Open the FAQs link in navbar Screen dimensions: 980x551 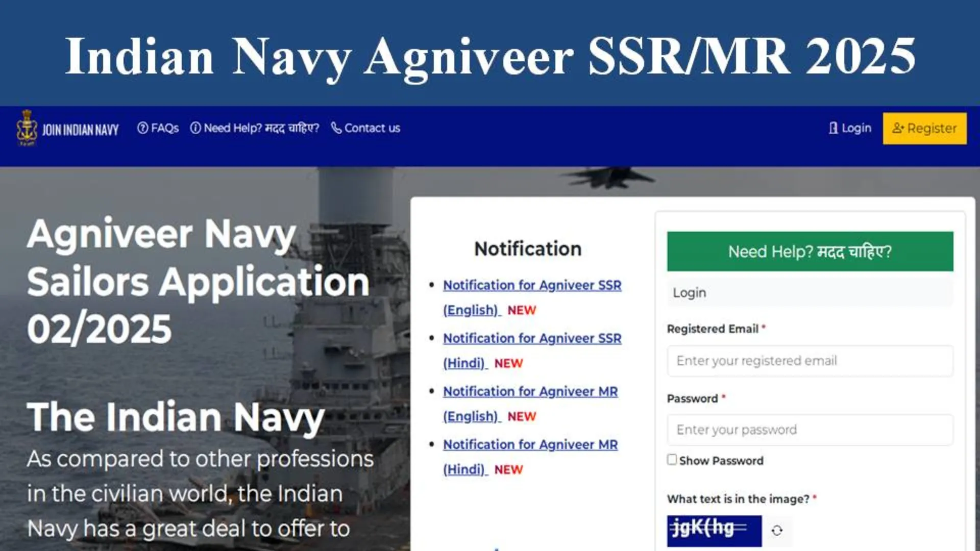[x=158, y=128]
